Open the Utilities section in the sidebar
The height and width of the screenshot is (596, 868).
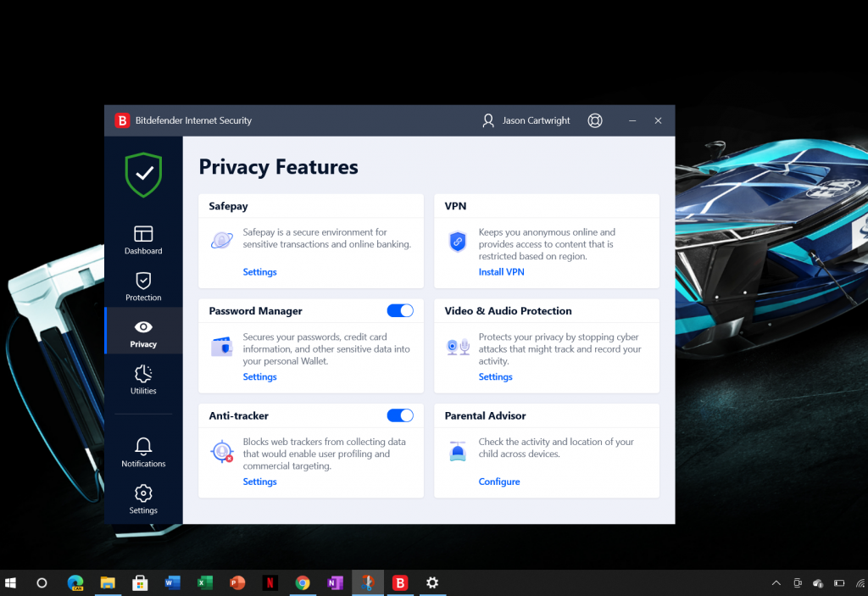[x=142, y=382]
